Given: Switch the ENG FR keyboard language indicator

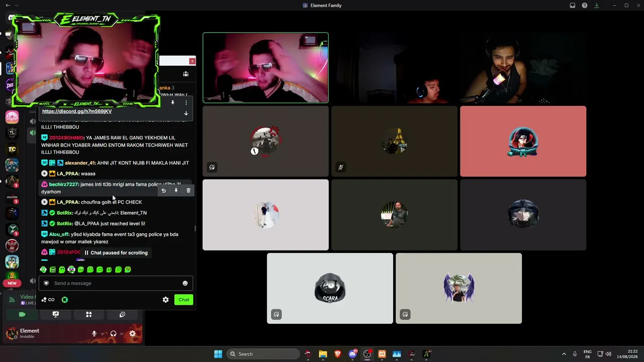Looking at the screenshot, I should (x=588, y=354).
